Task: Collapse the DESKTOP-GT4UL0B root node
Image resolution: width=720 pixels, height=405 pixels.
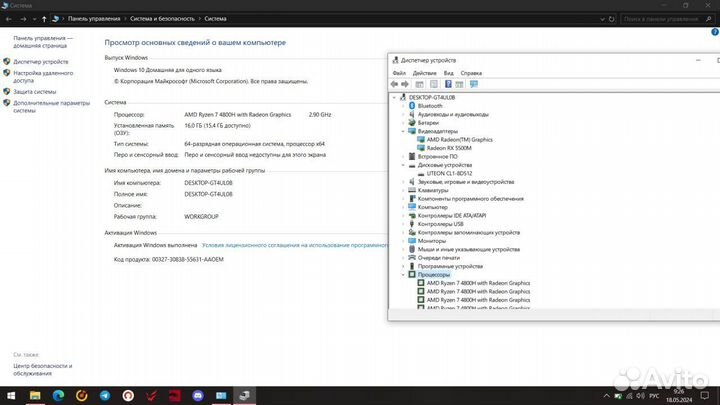Action: [394, 97]
